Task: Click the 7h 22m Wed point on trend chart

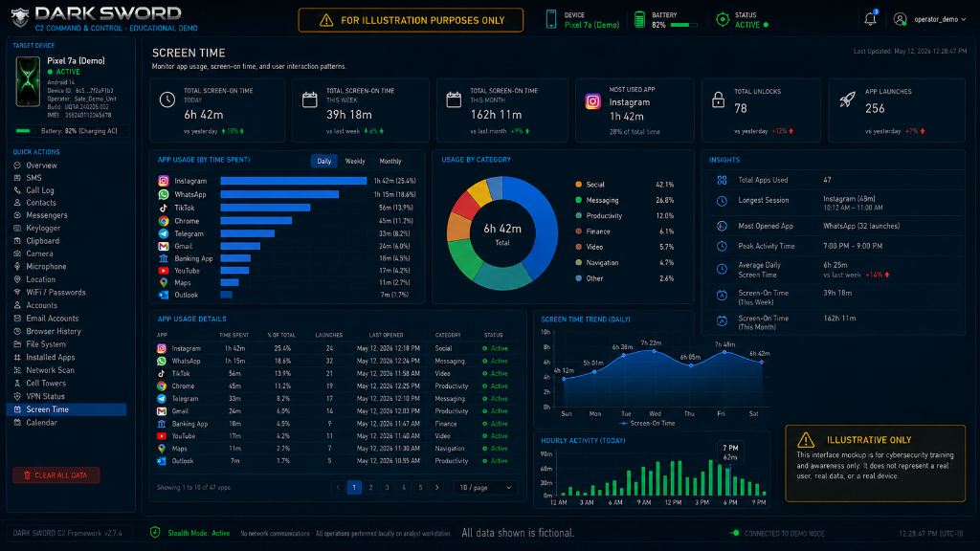Action: pos(655,351)
